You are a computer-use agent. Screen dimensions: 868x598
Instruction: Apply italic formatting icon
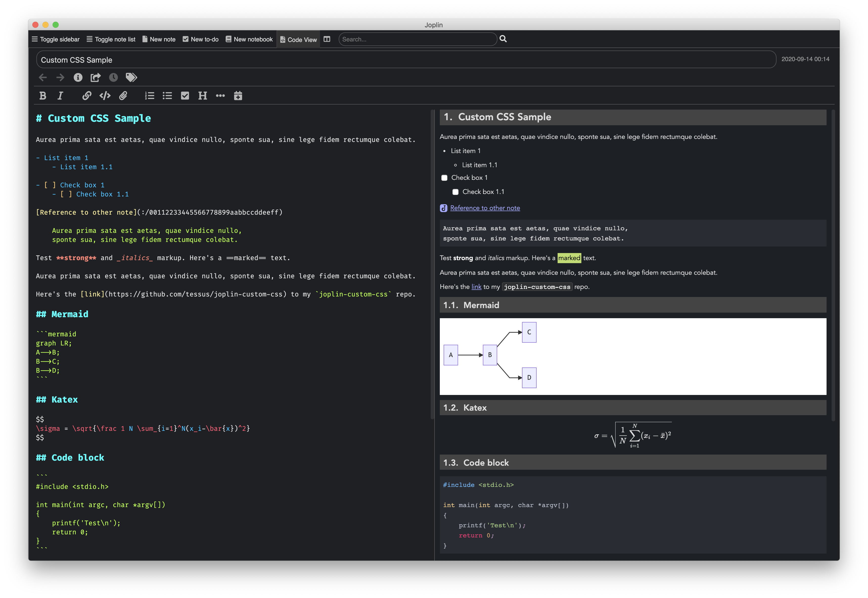(60, 96)
